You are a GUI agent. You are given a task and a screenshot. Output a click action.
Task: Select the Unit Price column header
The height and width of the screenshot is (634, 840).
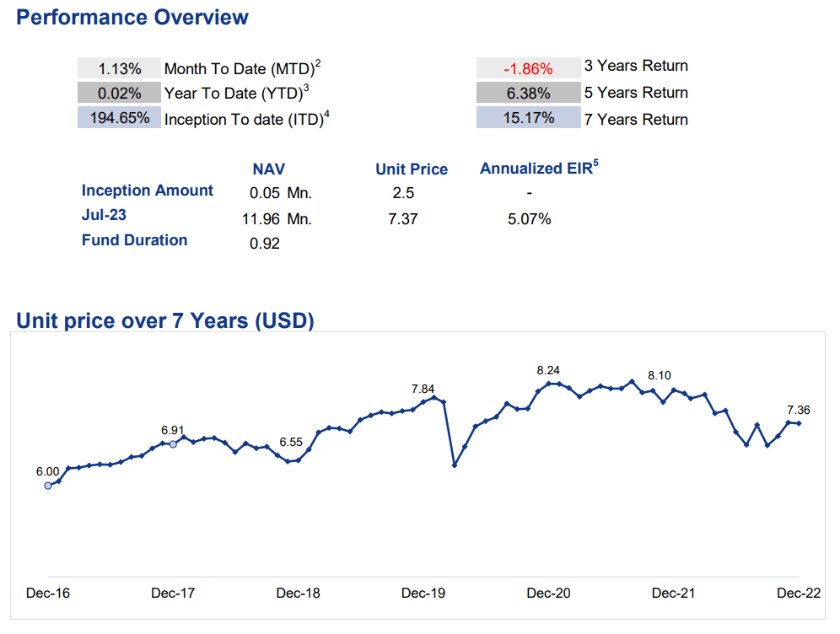pyautogui.click(x=412, y=169)
